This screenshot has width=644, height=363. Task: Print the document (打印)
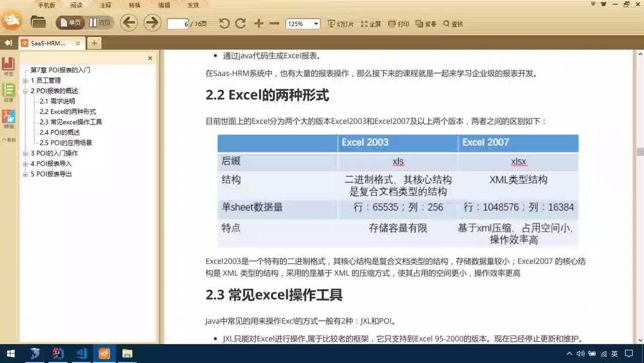(399, 24)
